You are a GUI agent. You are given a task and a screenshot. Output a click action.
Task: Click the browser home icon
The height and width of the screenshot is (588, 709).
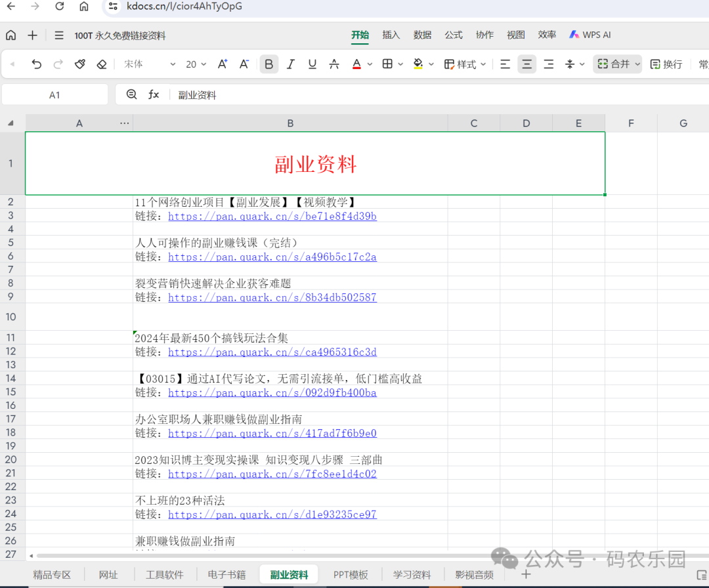[x=84, y=7]
